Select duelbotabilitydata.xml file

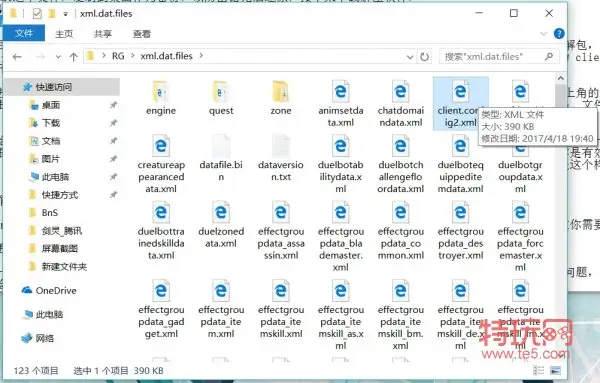click(341, 164)
